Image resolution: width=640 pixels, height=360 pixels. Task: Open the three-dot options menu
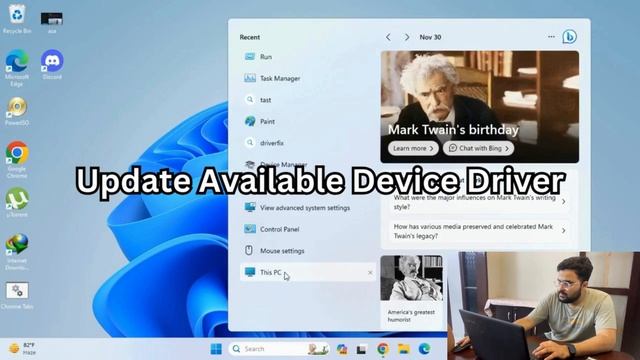pos(551,37)
